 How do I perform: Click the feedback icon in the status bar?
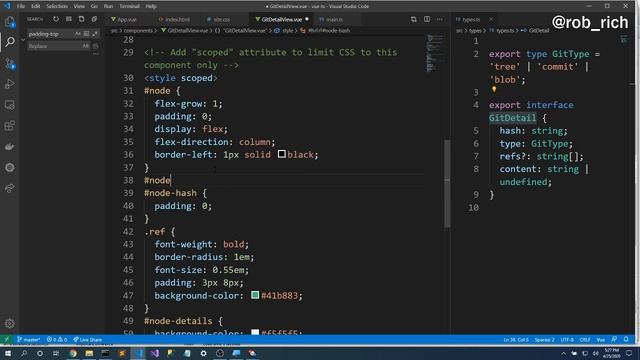click(x=614, y=340)
